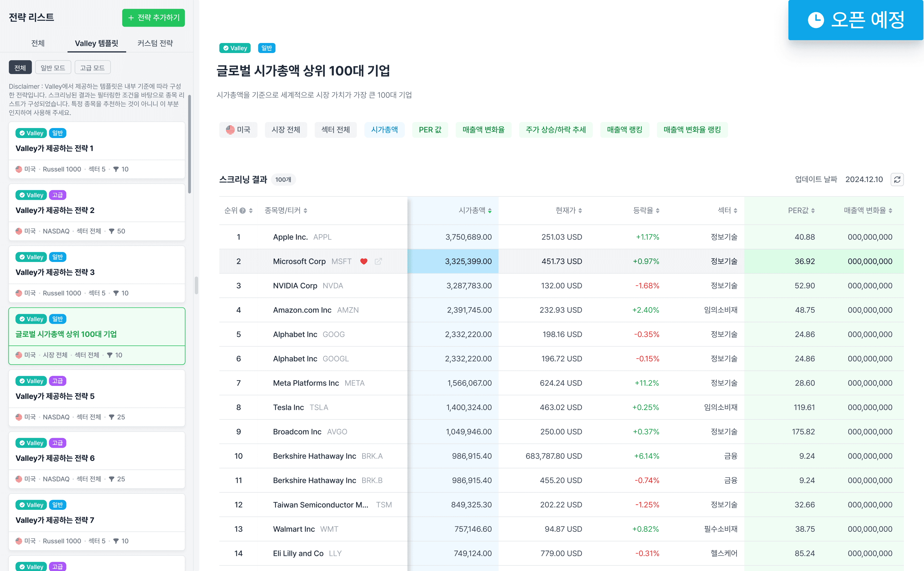Click the 전략 추가하기 button
Image resolution: width=924 pixels, height=571 pixels.
tap(153, 18)
